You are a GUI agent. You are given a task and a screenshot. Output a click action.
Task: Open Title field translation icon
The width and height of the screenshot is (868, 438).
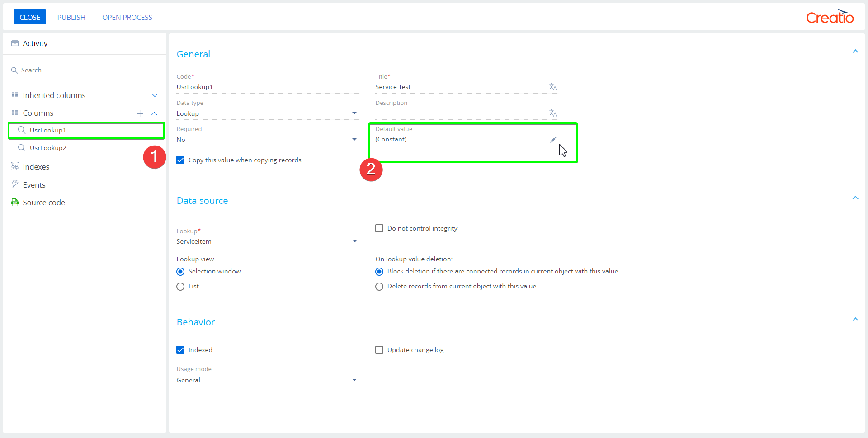[553, 87]
